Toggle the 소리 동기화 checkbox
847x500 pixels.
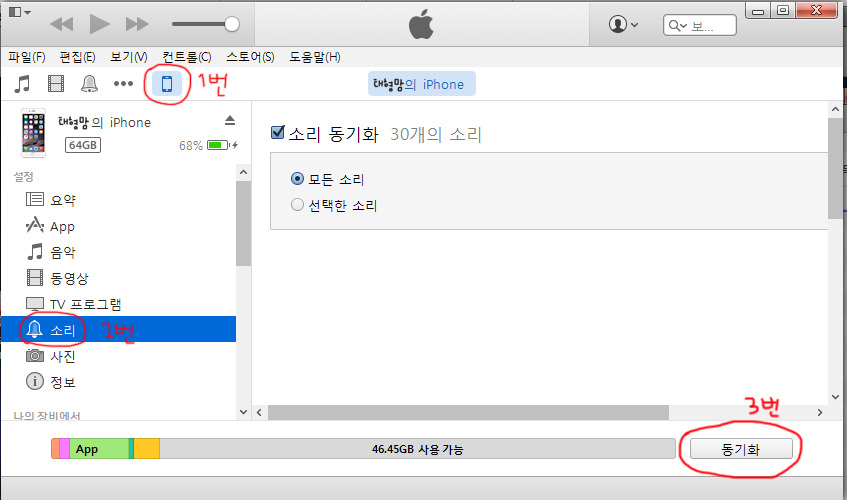(278, 132)
